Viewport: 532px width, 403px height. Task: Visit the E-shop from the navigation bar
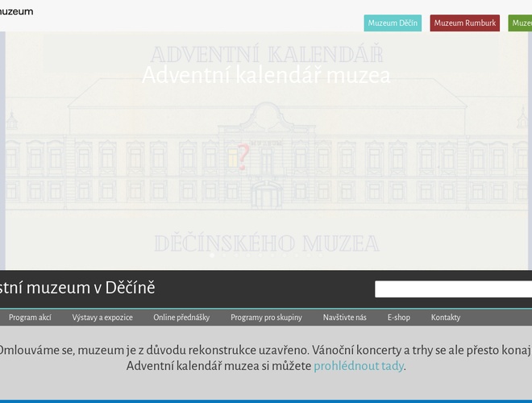point(398,318)
